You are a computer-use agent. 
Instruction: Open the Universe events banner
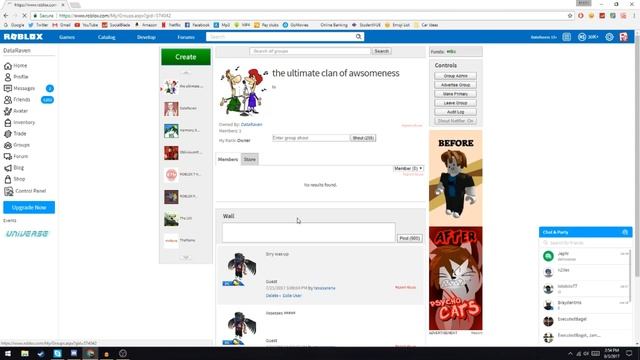click(x=27, y=234)
